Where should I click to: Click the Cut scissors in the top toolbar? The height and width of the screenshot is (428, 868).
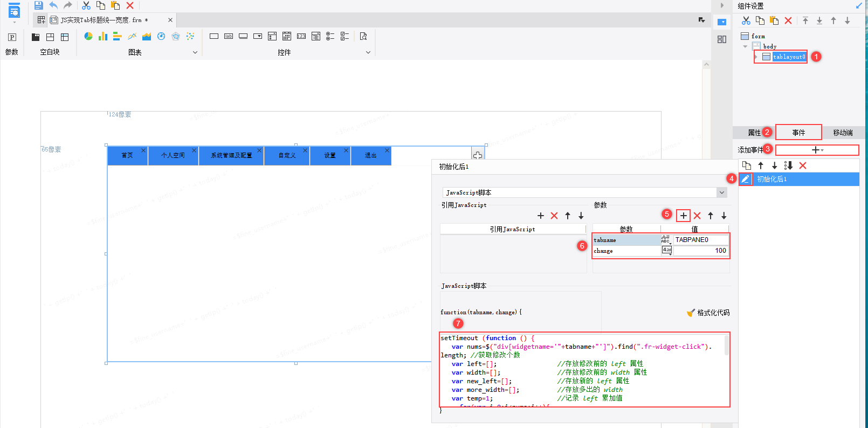[x=86, y=5]
